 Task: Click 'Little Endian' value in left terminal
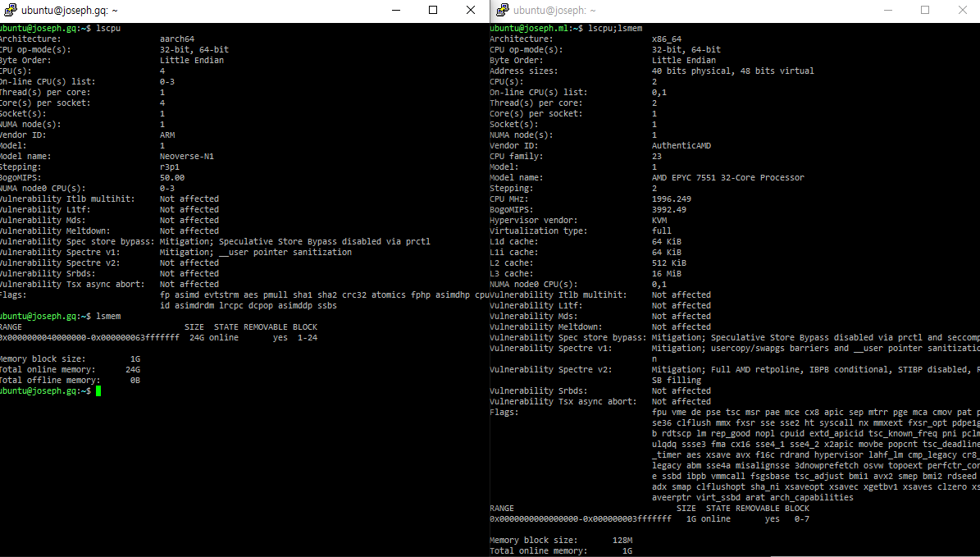(192, 60)
